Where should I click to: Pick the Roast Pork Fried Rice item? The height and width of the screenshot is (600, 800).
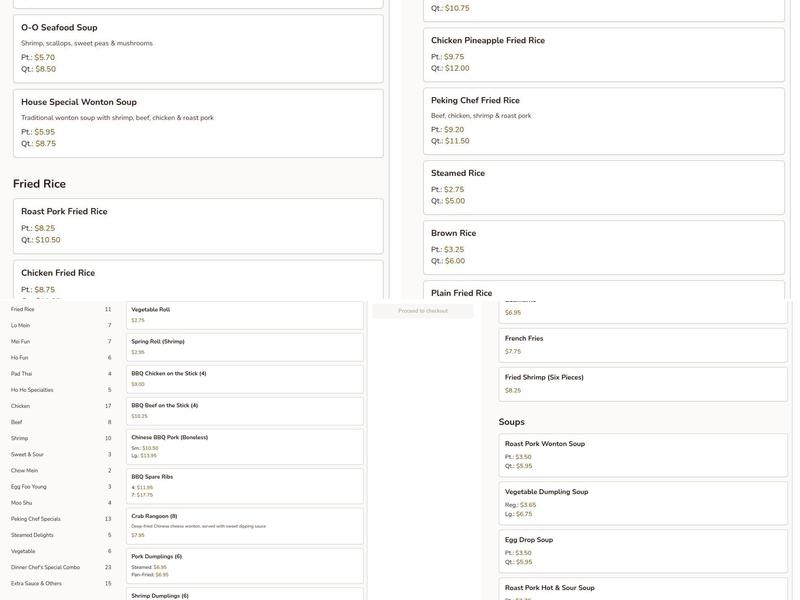pyautogui.click(x=198, y=226)
